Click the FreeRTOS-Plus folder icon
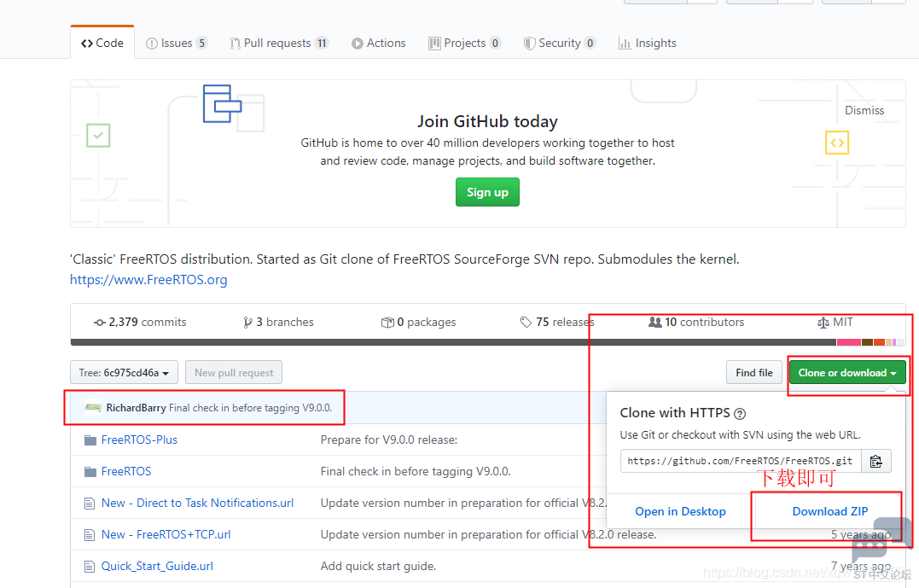This screenshot has width=919, height=588. 90,440
